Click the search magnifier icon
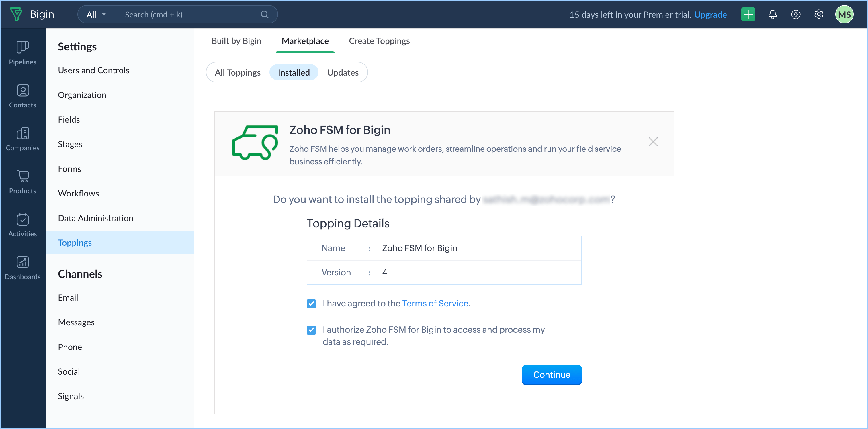Viewport: 868px width, 429px height. (265, 15)
